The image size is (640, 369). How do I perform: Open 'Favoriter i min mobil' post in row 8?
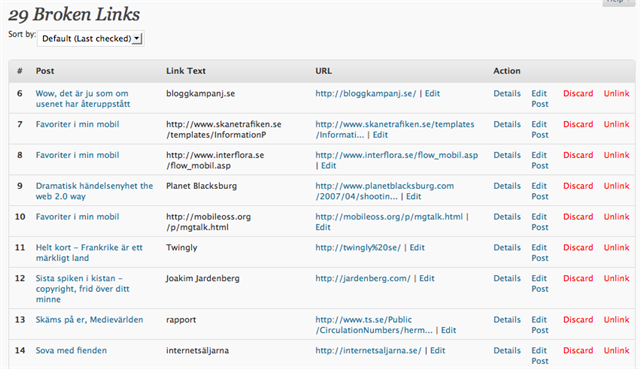pos(77,155)
